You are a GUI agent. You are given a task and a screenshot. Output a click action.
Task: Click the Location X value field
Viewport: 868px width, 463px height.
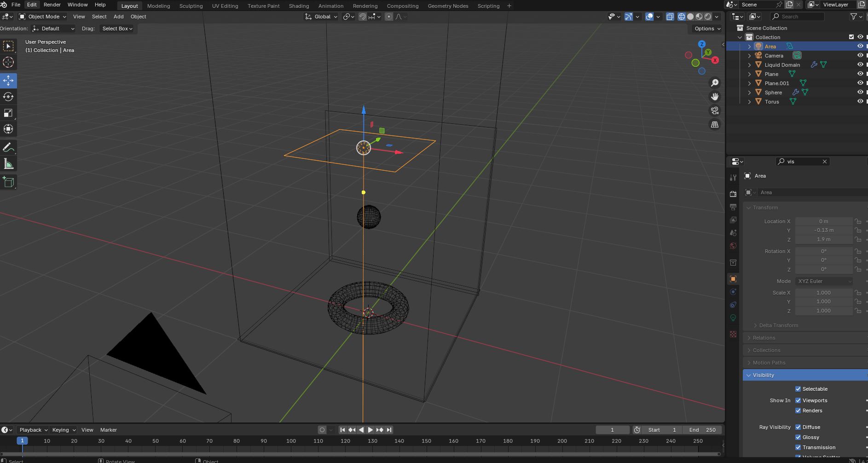(x=823, y=221)
